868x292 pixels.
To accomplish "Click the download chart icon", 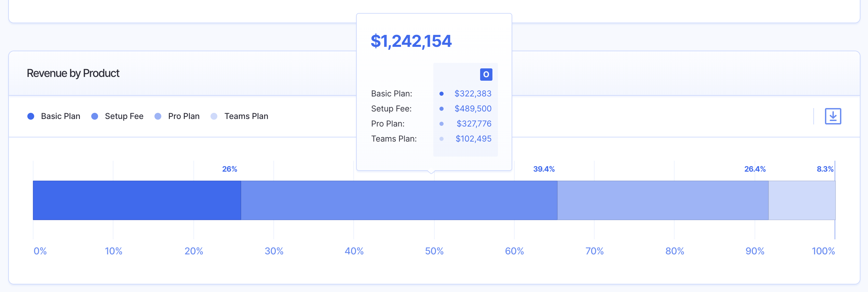I will (x=833, y=116).
